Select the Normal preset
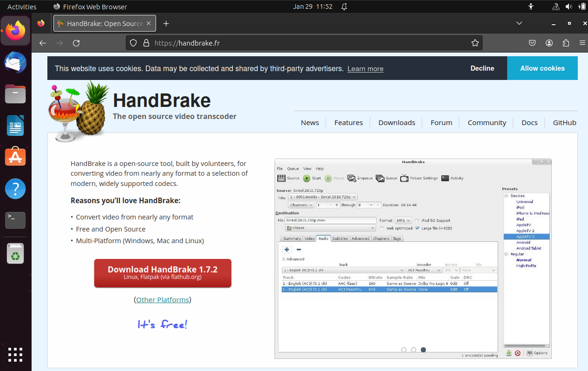588x371 pixels. (x=523, y=260)
